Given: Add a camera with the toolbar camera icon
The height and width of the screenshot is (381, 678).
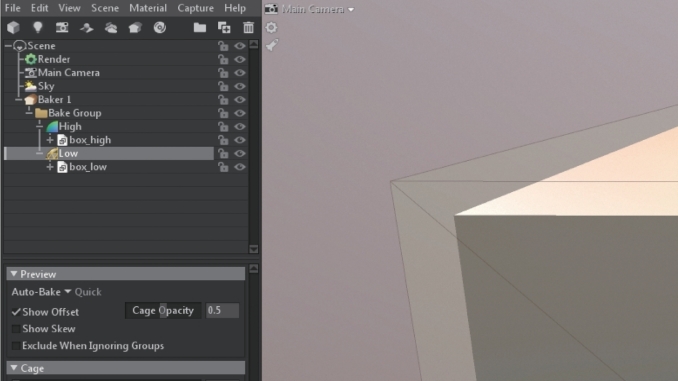Looking at the screenshot, I should [x=62, y=27].
